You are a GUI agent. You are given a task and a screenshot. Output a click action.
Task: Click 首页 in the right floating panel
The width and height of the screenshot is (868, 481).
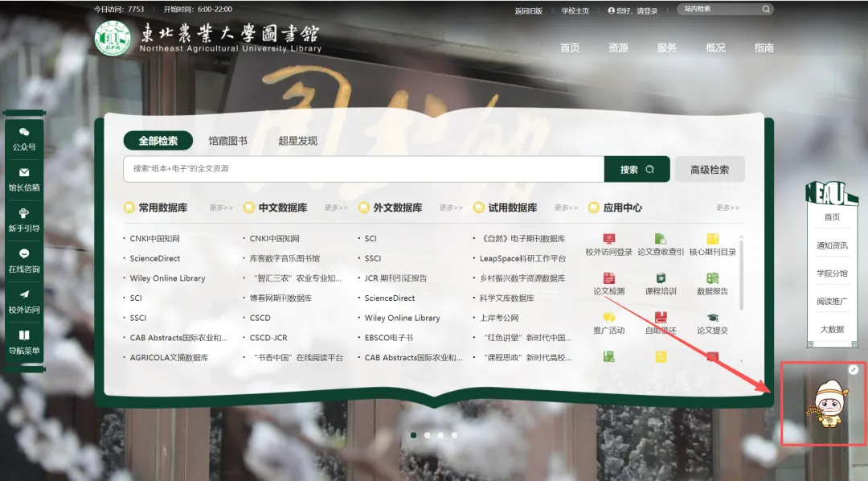point(832,217)
